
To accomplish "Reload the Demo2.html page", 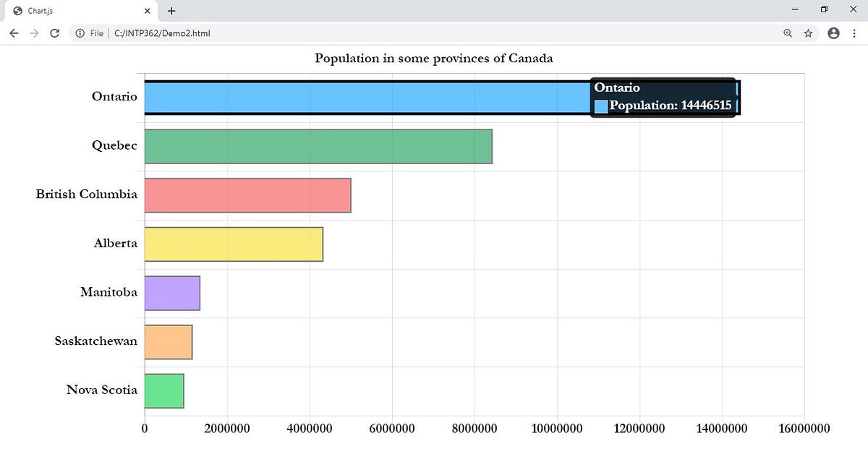I will coord(55,33).
